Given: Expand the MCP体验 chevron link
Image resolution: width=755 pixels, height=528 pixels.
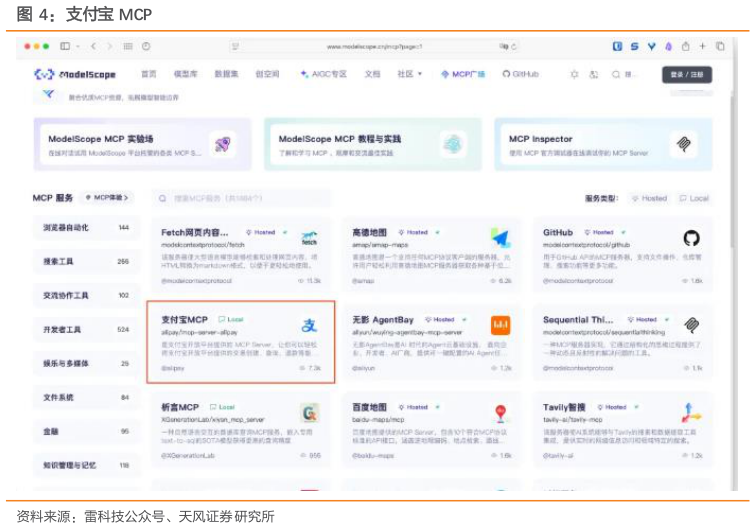Looking at the screenshot, I should coord(107,198).
